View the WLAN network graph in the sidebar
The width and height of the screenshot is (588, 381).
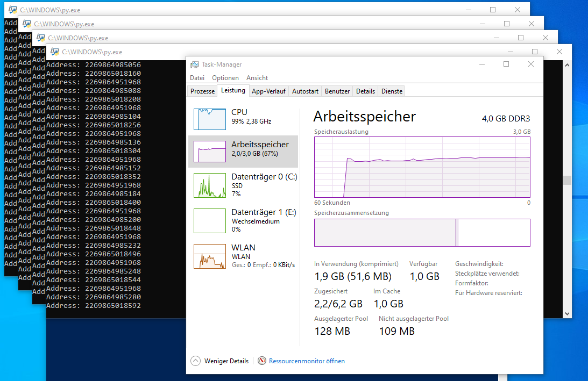(x=210, y=256)
